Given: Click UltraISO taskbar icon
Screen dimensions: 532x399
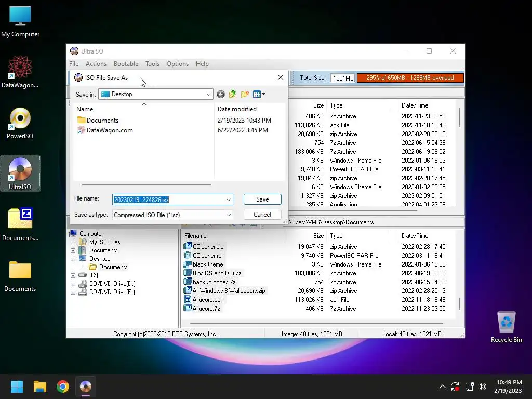Looking at the screenshot, I should pyautogui.click(x=86, y=387).
